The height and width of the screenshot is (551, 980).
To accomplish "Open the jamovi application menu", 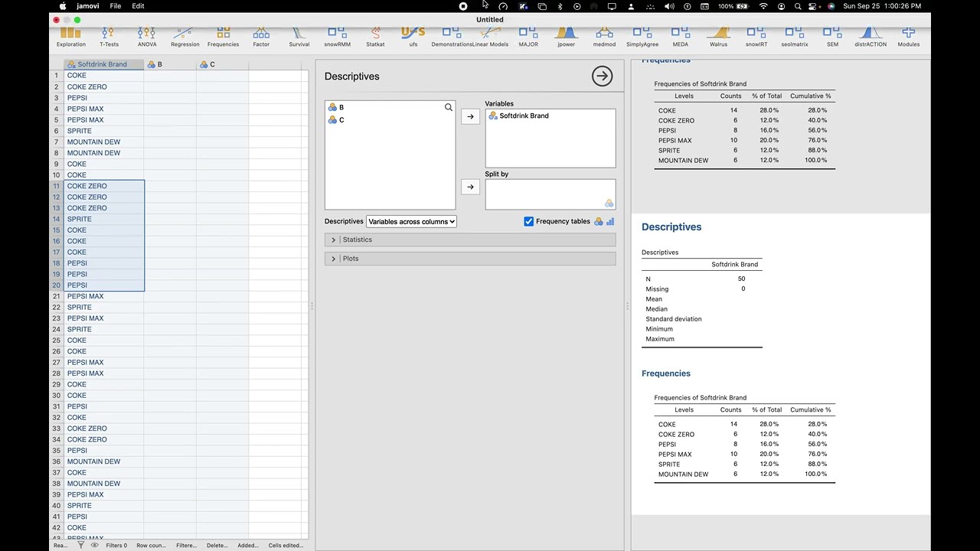I will point(89,6).
